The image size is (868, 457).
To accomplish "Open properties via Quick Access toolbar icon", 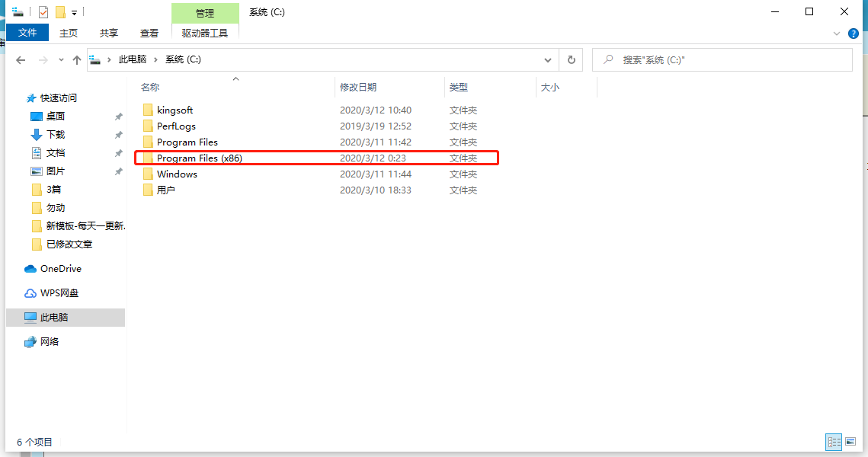I will click(x=43, y=11).
